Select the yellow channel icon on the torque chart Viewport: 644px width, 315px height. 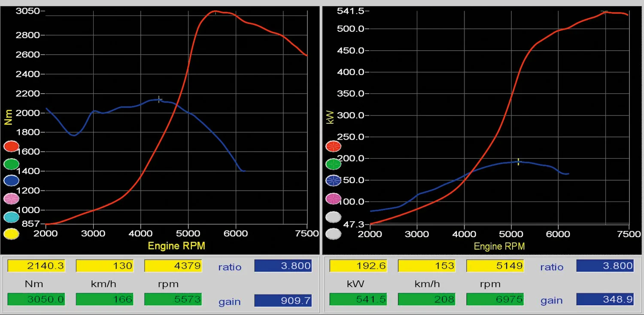[x=11, y=234]
